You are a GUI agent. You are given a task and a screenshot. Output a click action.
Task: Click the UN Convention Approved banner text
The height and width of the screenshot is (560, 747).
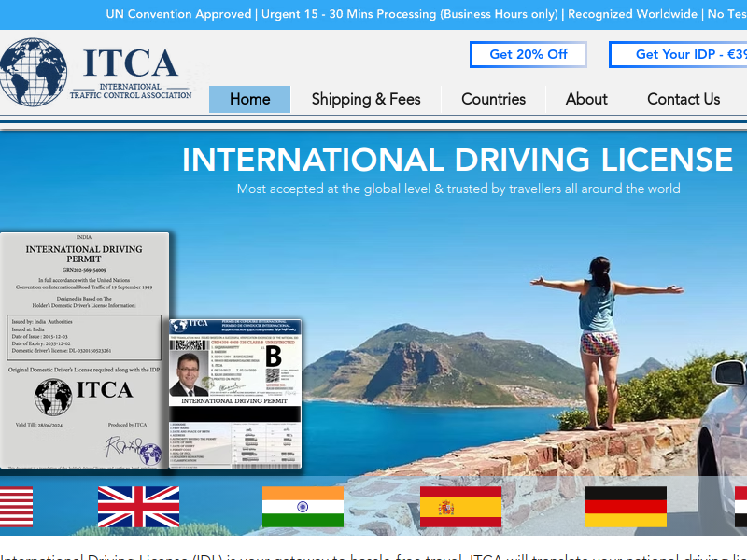[x=178, y=14]
